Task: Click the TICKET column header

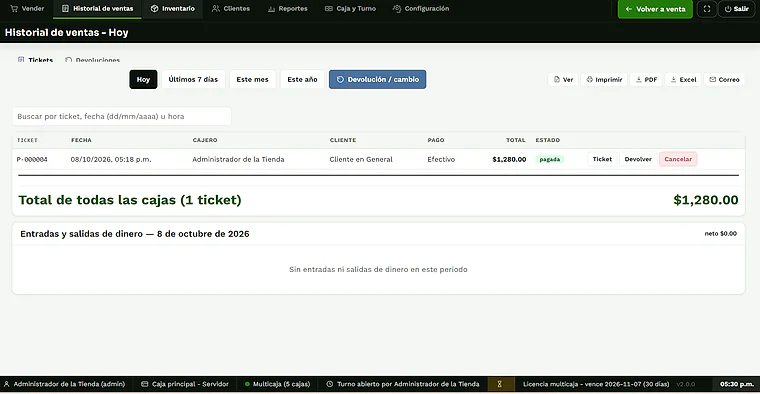Action: (x=27, y=140)
